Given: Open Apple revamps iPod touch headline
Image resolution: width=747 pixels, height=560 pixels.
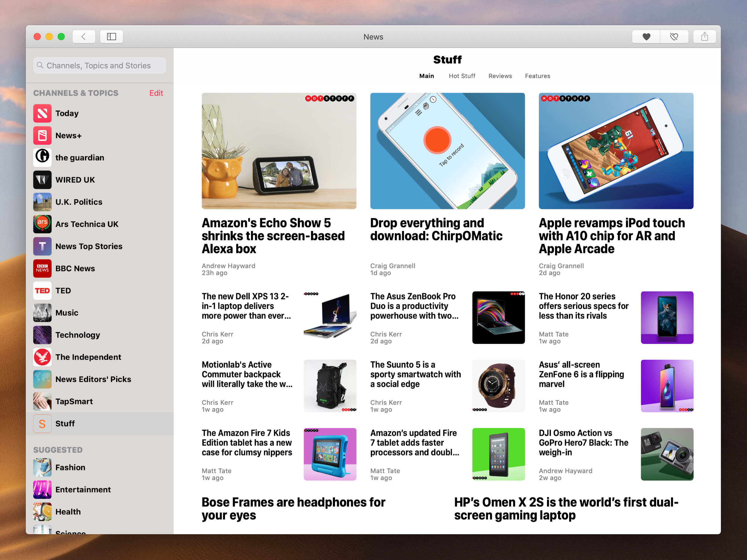Looking at the screenshot, I should point(611,236).
